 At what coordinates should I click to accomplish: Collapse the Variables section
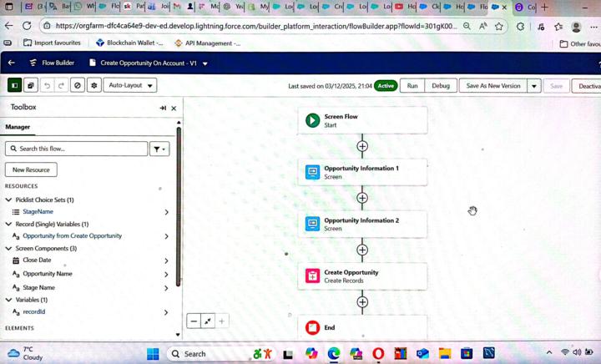[x=9, y=300]
